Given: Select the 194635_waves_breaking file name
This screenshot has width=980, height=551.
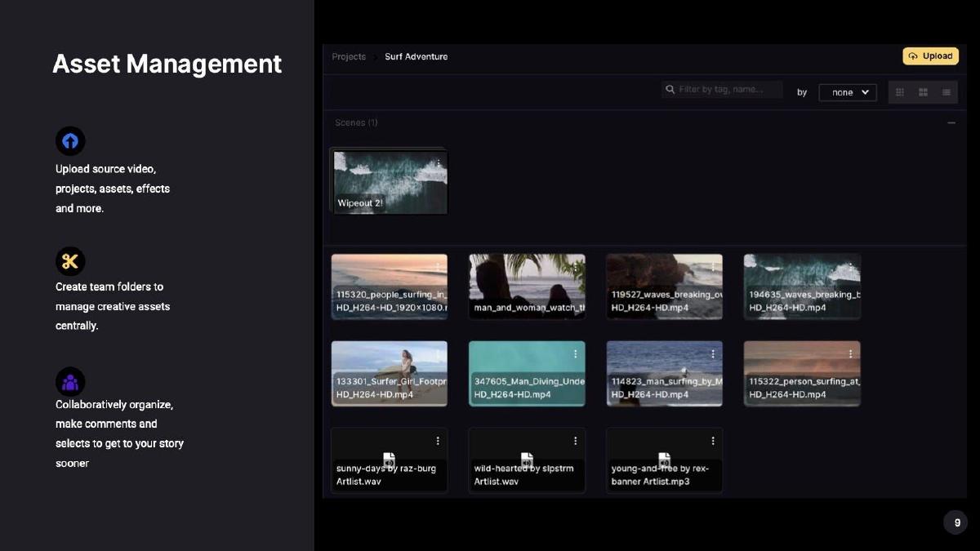Looking at the screenshot, I should tap(804, 301).
